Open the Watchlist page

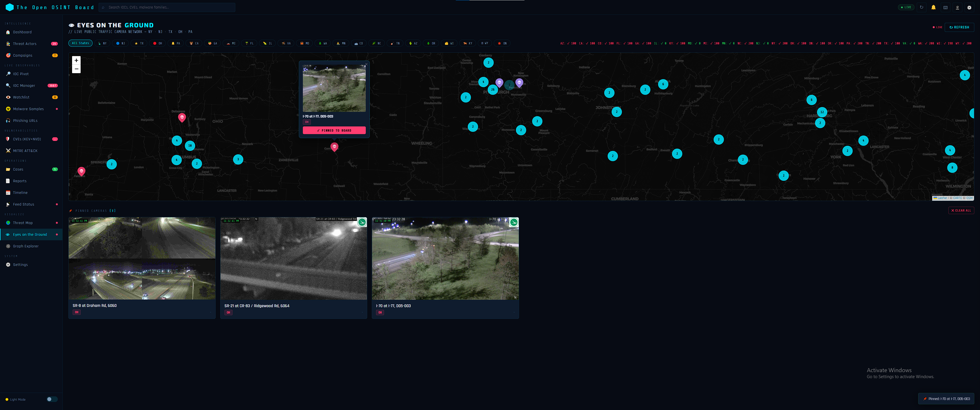(31, 97)
